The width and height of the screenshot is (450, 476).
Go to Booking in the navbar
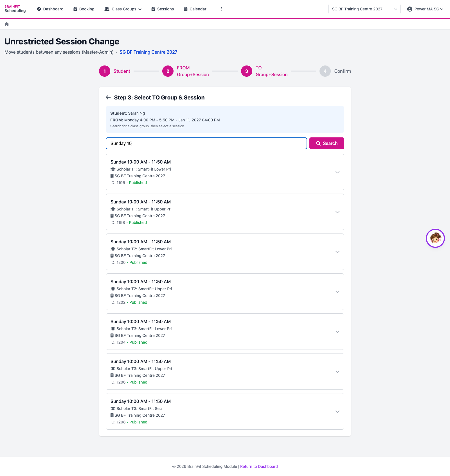(84, 9)
